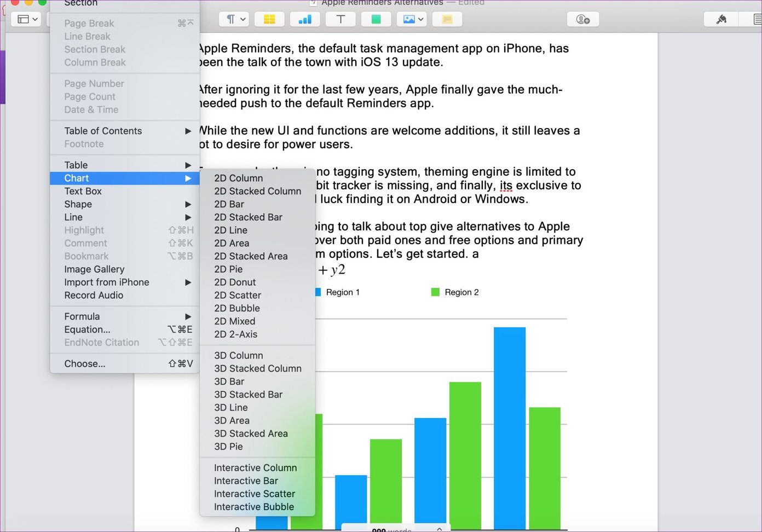Expand the Line submenu

(124, 217)
